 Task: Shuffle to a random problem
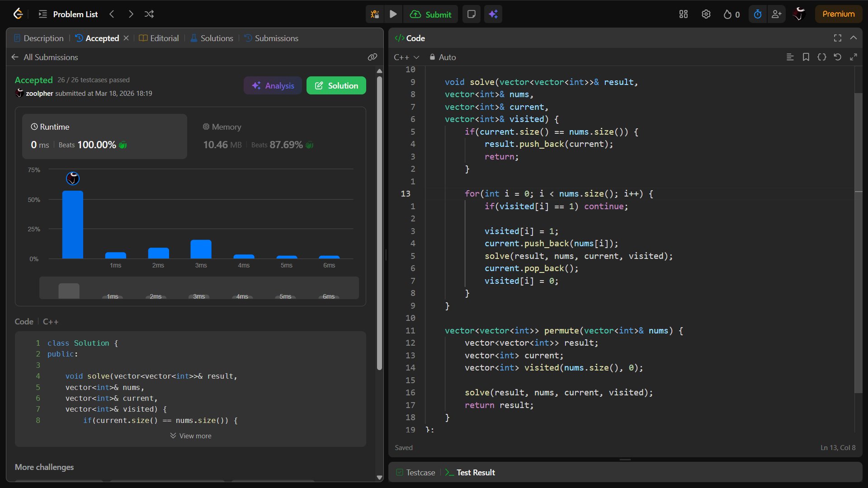149,14
